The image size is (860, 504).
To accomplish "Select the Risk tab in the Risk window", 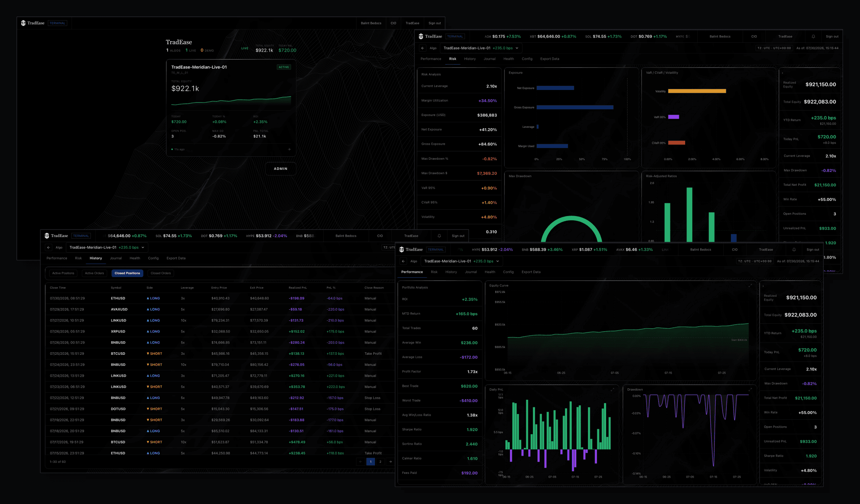I will pos(453,59).
